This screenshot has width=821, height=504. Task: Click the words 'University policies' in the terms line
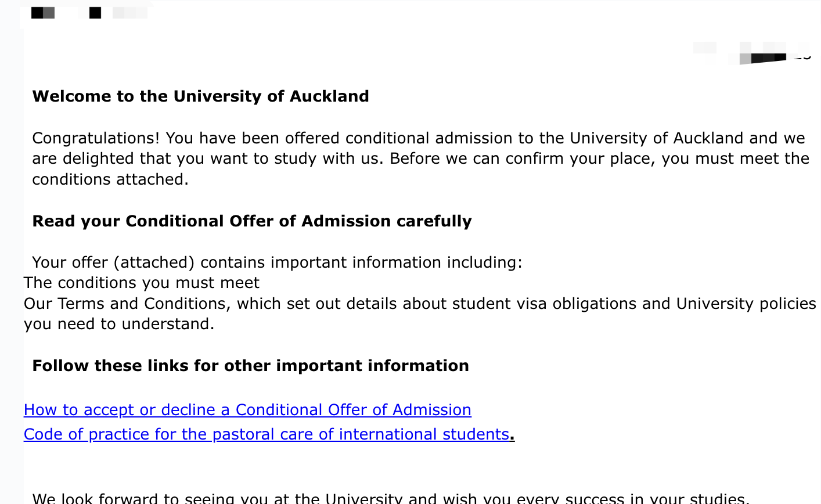point(746,304)
